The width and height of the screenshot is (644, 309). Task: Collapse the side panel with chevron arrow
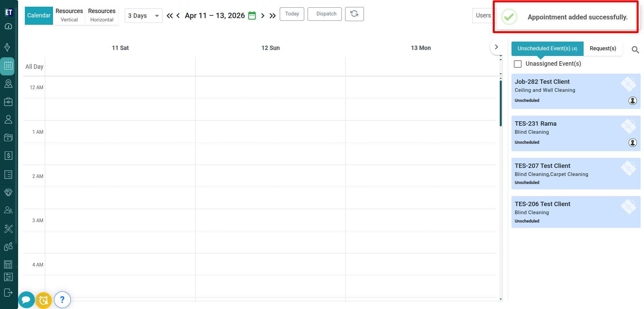pyautogui.click(x=496, y=47)
